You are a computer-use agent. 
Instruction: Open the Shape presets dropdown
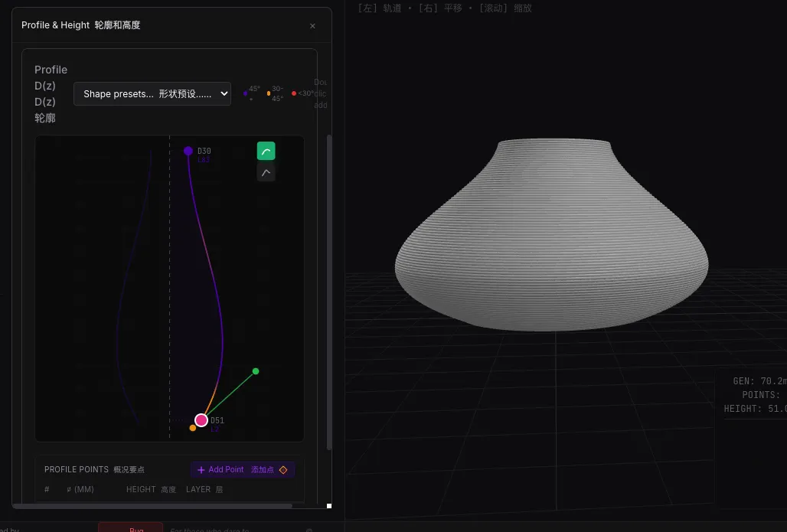coord(152,94)
